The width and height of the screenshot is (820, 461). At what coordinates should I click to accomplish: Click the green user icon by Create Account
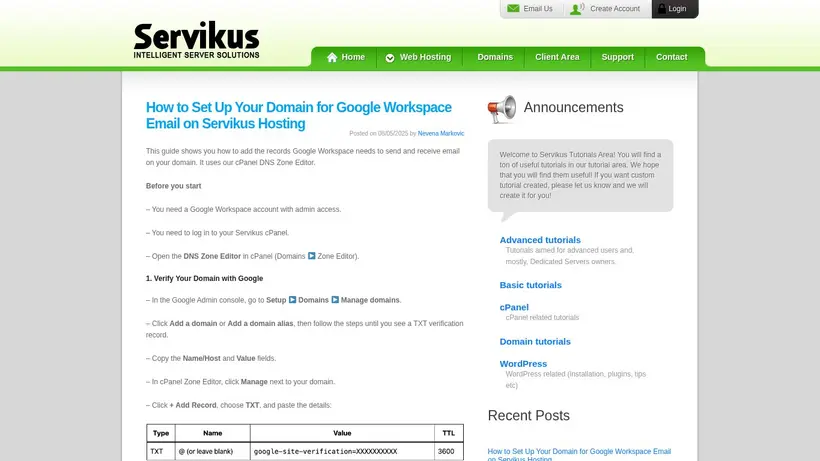pos(577,8)
